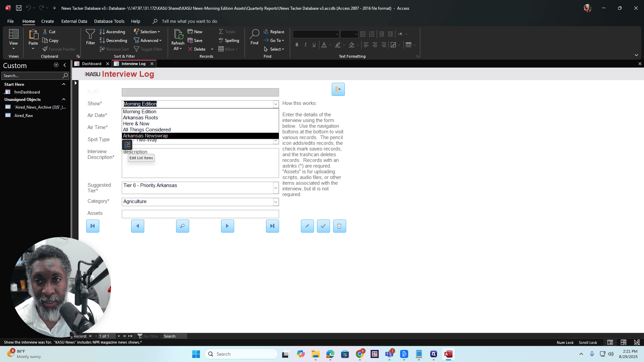This screenshot has height=362, width=644.
Task: Go to previous record with left arrow button
Action: click(x=138, y=226)
